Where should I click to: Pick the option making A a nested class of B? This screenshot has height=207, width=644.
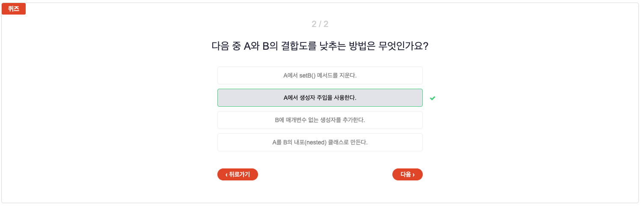point(320,142)
